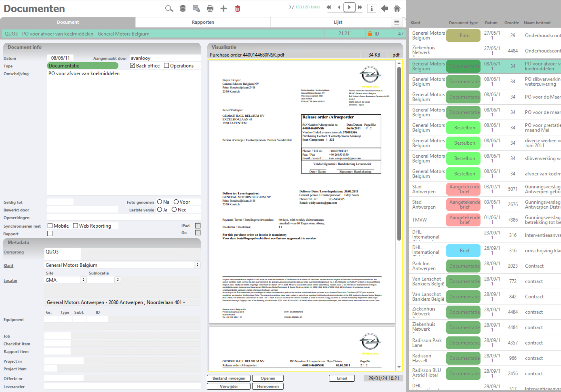The height and width of the screenshot is (392, 561).
Task: Sort list by Klant column
Action: [x=415, y=23]
